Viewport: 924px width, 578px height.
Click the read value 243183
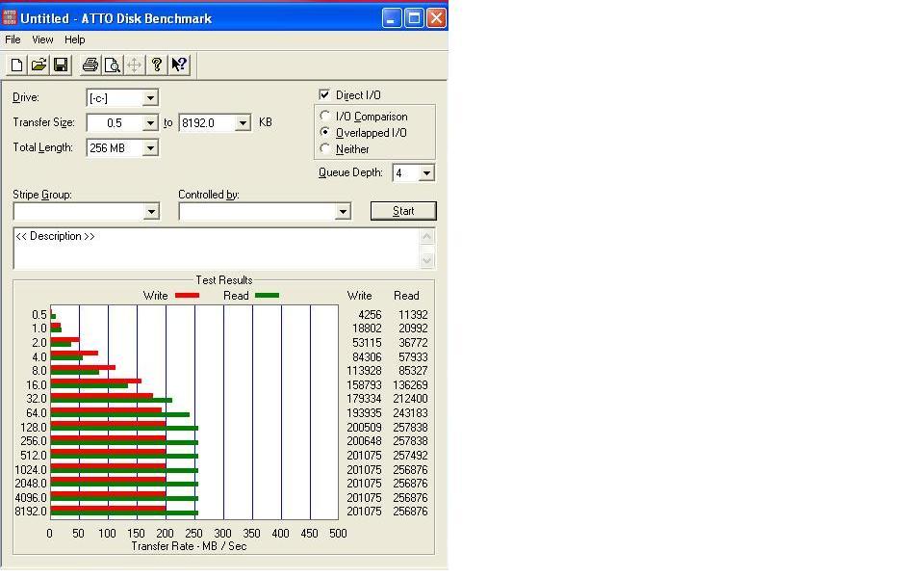point(410,413)
